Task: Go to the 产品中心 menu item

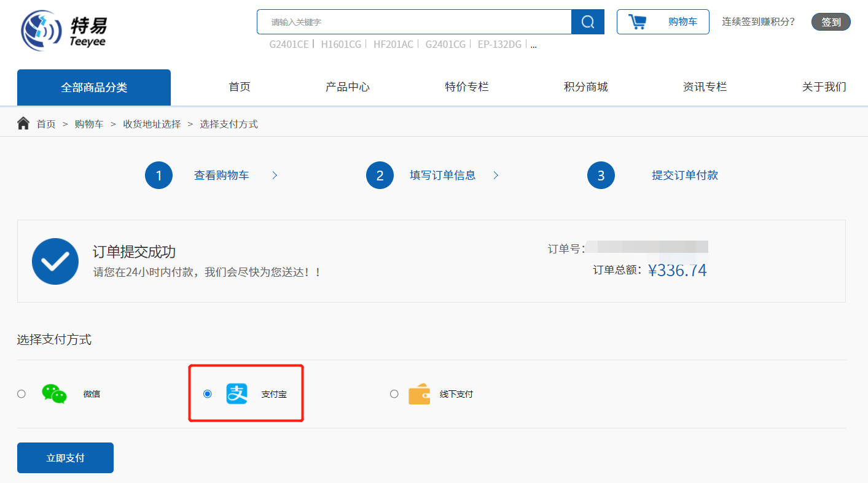Action: click(348, 87)
